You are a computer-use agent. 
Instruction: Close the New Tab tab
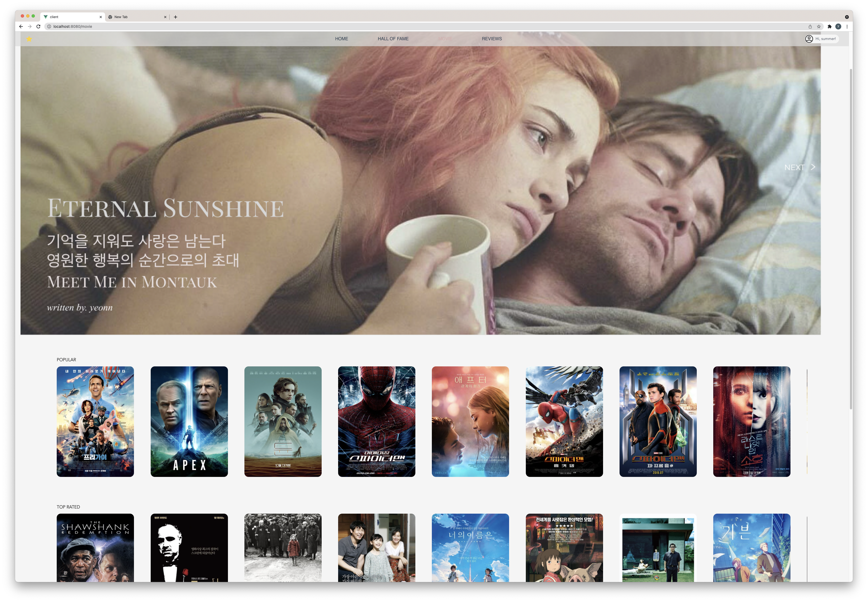165,17
